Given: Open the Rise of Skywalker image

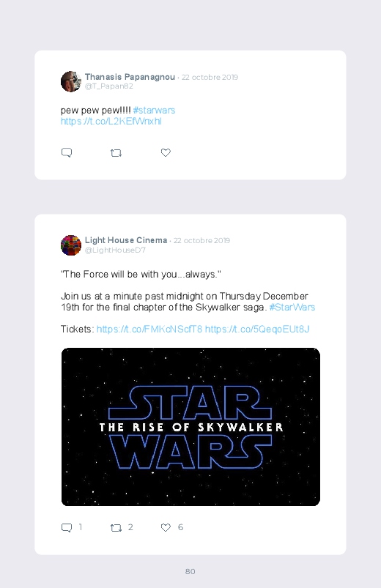Looking at the screenshot, I should 190,427.
